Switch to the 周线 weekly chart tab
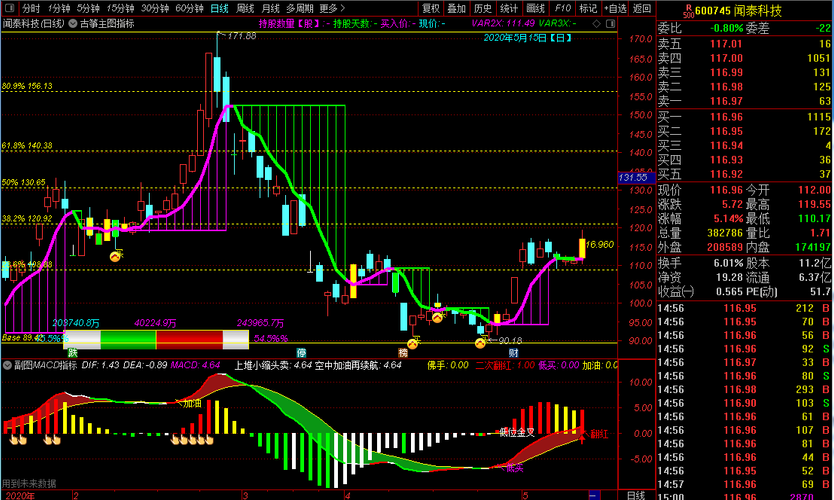 [x=245, y=9]
